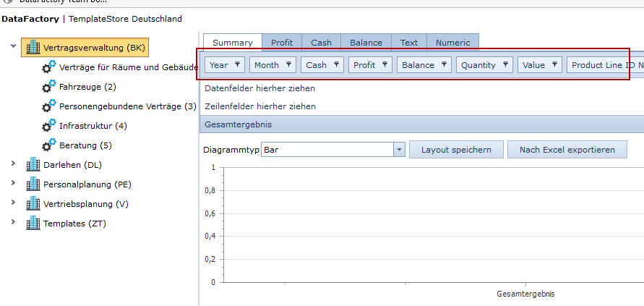
Task: Click the gear icon next to Beratung (5)
Action: 48,145
